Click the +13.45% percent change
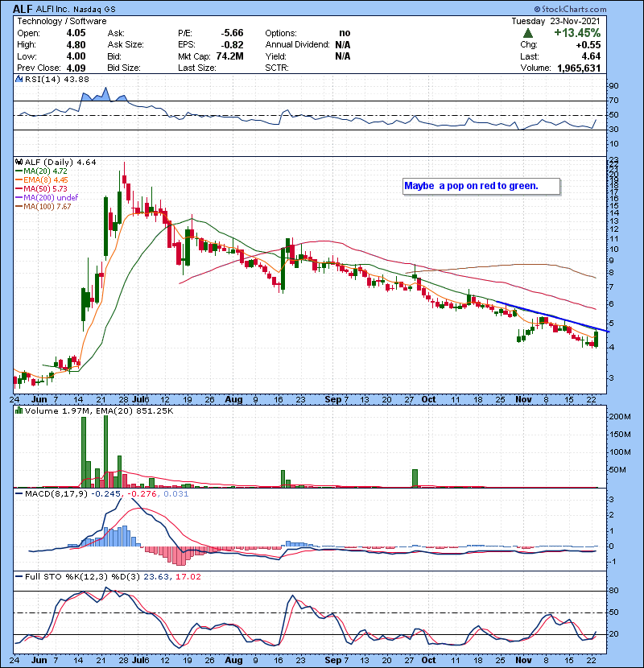The image size is (644, 668). (577, 33)
